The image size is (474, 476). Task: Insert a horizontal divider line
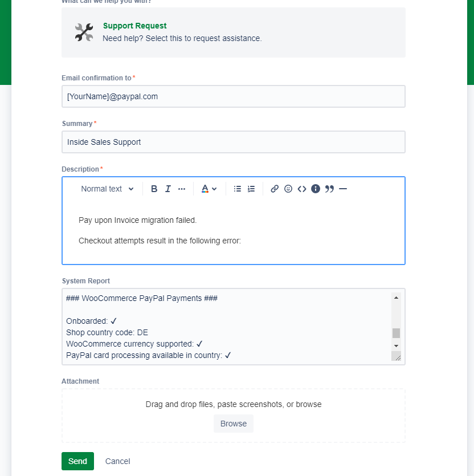tap(343, 189)
